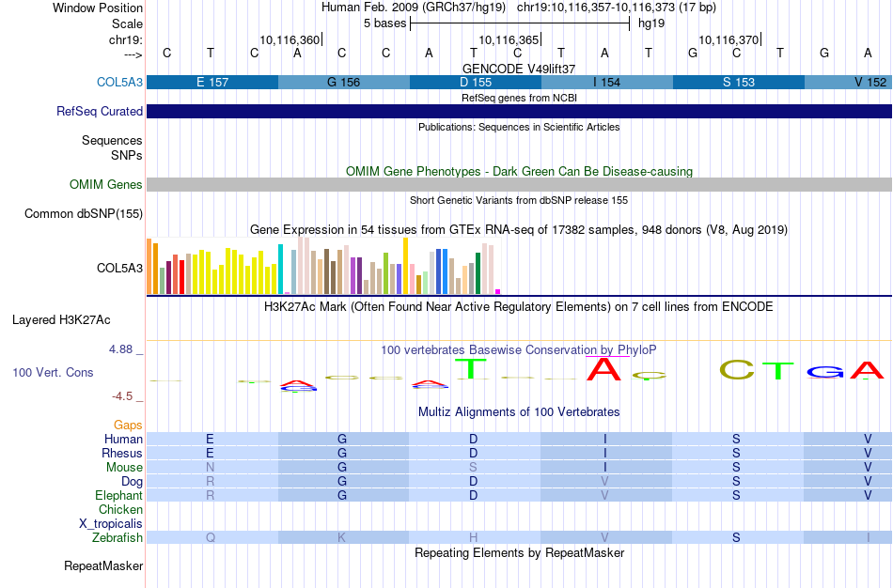Click Short Genetic Variants from dbSNP title

coord(519,200)
